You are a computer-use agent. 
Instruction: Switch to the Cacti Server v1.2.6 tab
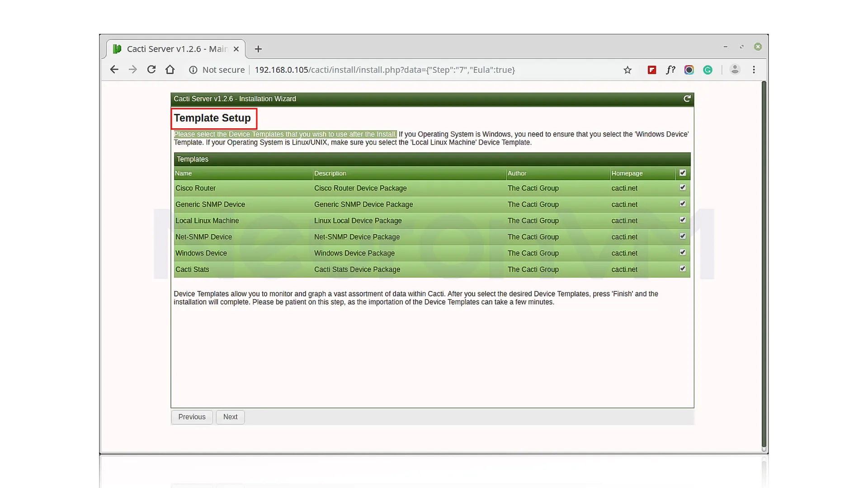(177, 49)
